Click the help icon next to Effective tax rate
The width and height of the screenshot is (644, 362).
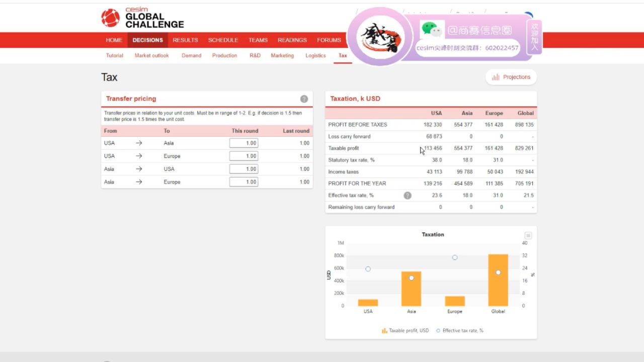point(408,195)
